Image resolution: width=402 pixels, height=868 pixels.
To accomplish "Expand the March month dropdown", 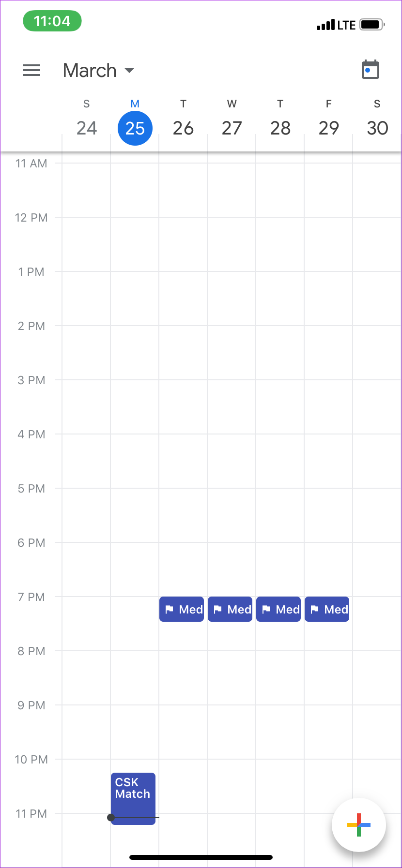I will pos(99,71).
